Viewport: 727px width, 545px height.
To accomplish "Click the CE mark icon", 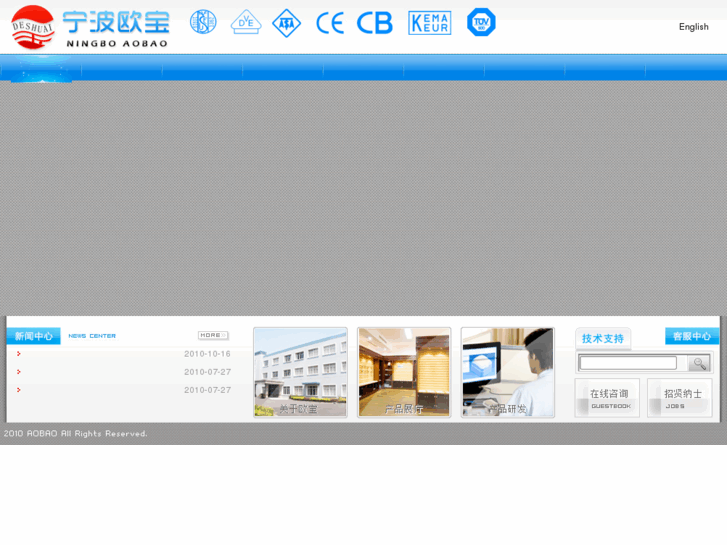I will pyautogui.click(x=330, y=23).
